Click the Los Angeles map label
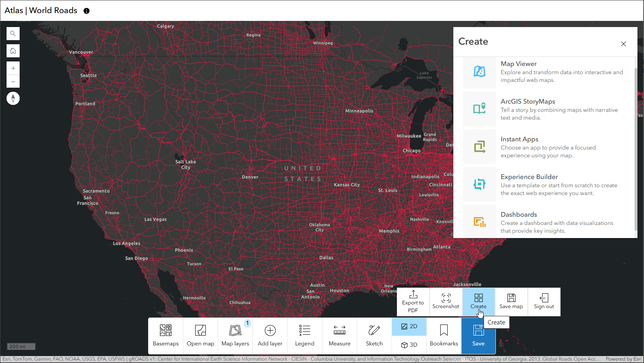Viewport: 644px width, 363px height. click(126, 244)
